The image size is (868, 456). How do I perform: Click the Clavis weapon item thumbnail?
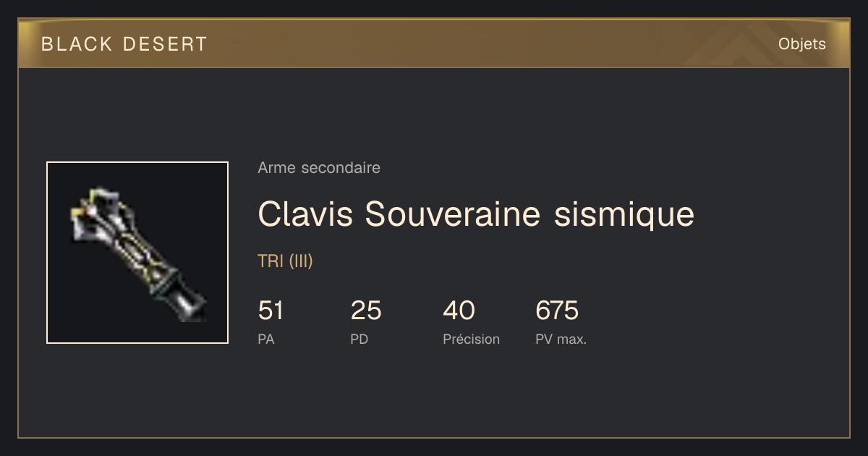tap(137, 253)
